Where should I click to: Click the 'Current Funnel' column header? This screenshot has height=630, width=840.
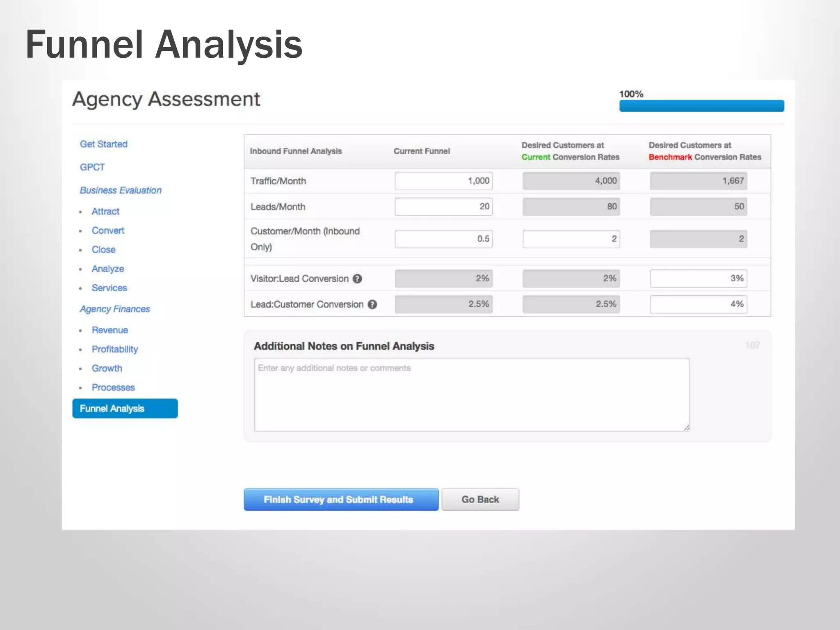pyautogui.click(x=422, y=151)
